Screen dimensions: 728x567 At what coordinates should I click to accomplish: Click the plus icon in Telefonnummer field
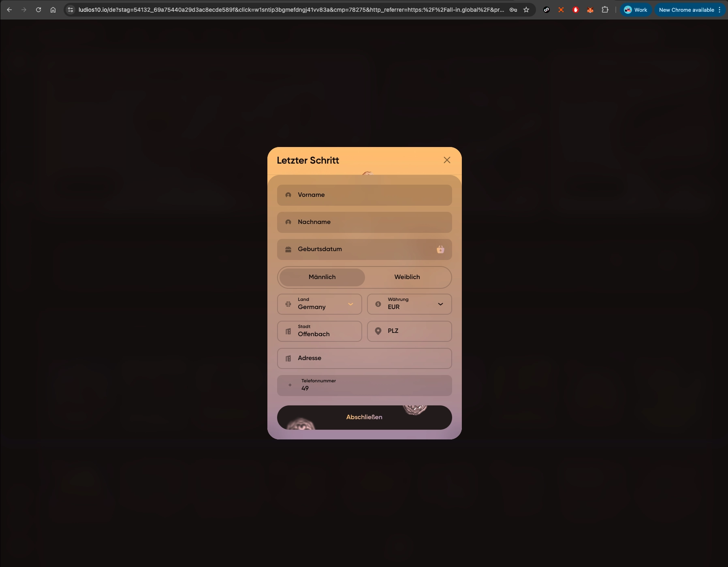point(290,385)
